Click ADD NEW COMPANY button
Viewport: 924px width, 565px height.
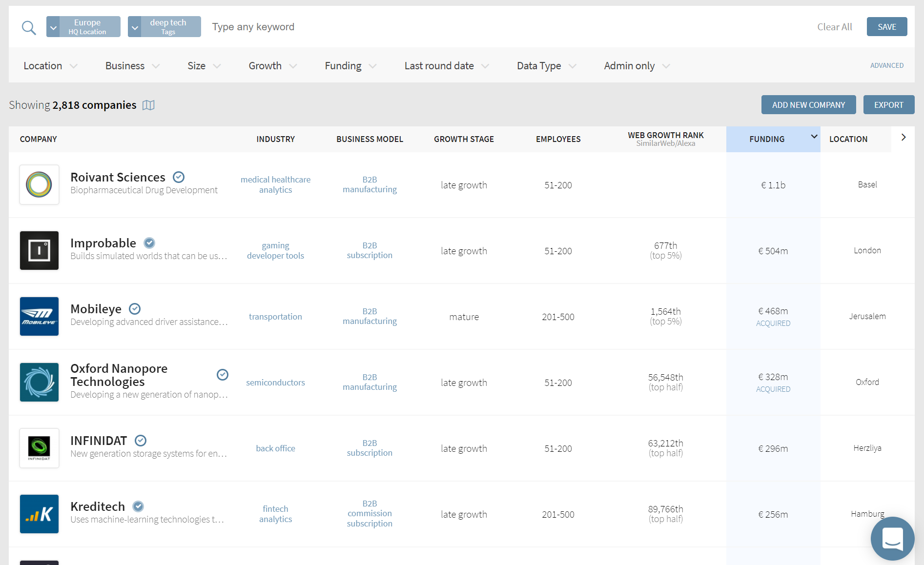point(808,105)
